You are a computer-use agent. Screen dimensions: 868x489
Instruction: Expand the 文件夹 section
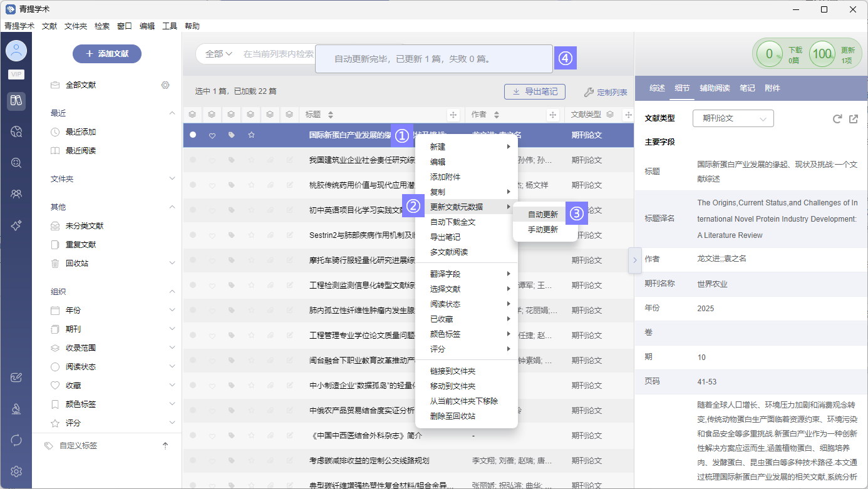pos(172,179)
